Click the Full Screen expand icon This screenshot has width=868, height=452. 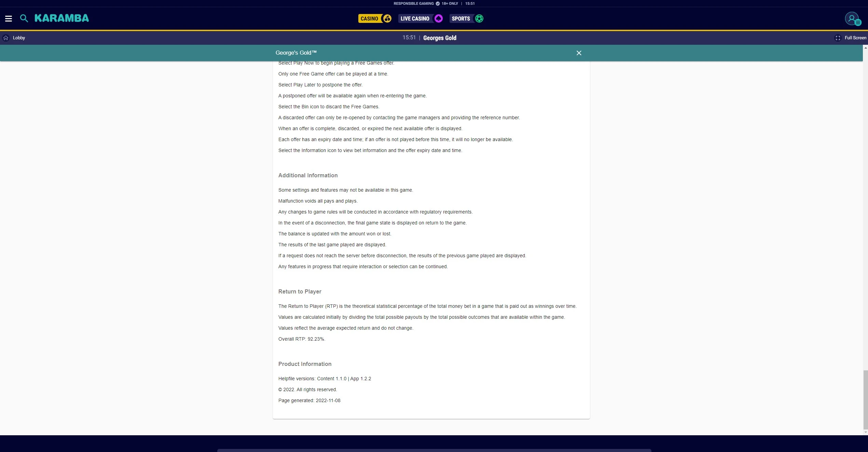tap(838, 38)
